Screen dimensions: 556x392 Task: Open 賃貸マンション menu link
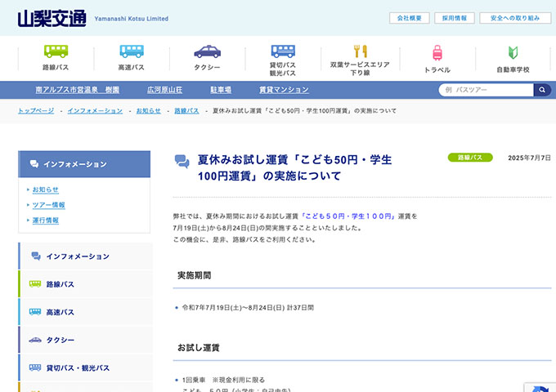pos(284,90)
